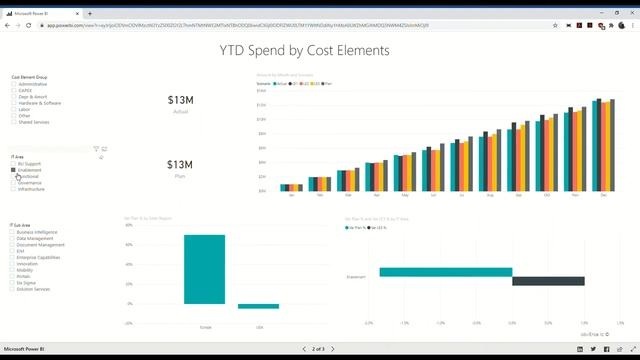Reload the Power BI page
Viewport: 640px width, 360px height.
pyautogui.click(x=29, y=25)
